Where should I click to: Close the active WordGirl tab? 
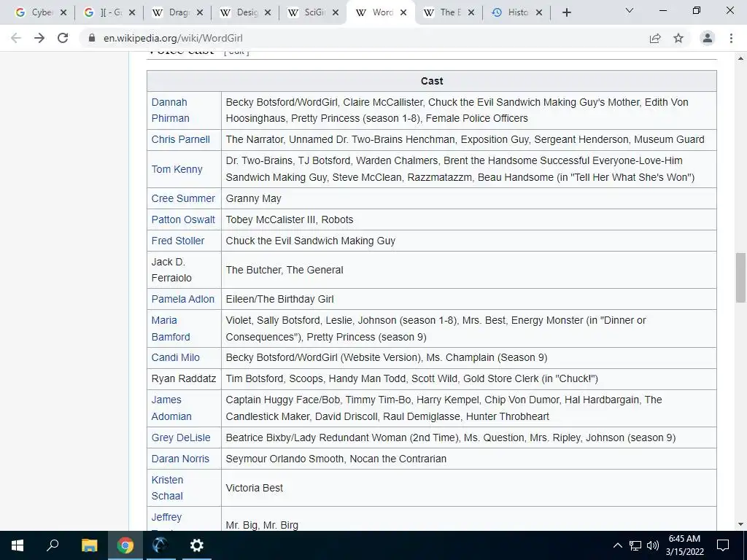403,13
